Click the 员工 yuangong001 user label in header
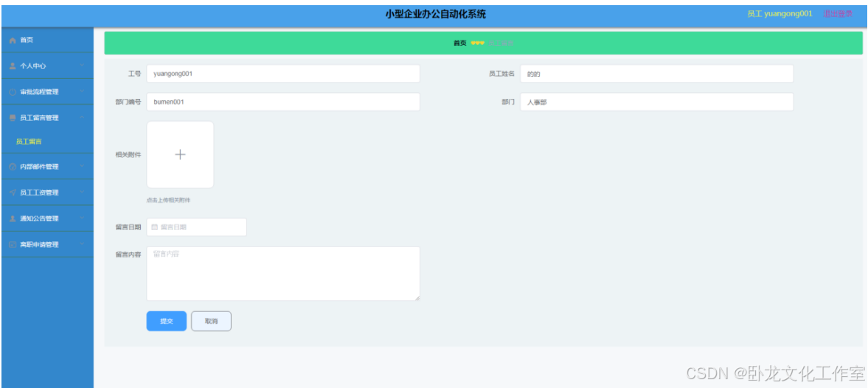This screenshot has width=868, height=388. point(780,14)
